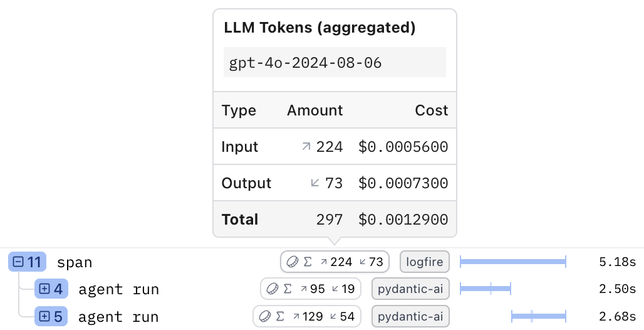Click pydantic-ai tag on the 2.50s row
Screen dimensions: 644x330
[x=410, y=289]
